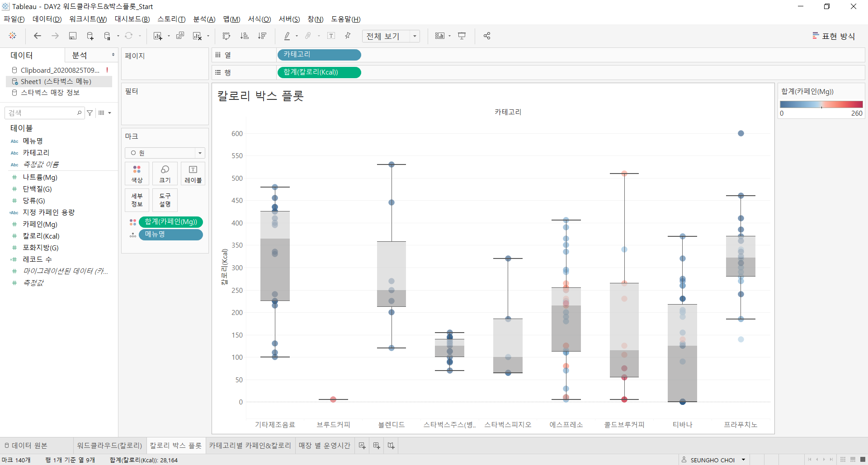Open the 데이터(D) menu

47,19
